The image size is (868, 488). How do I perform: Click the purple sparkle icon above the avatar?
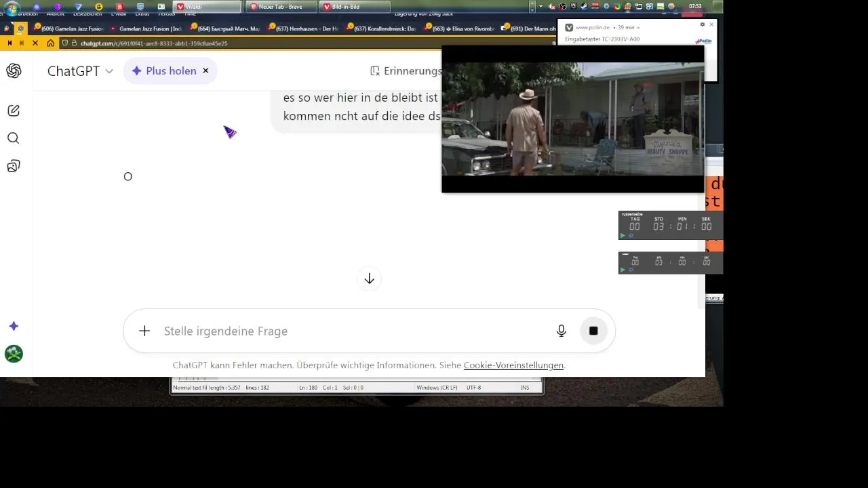[x=14, y=326]
